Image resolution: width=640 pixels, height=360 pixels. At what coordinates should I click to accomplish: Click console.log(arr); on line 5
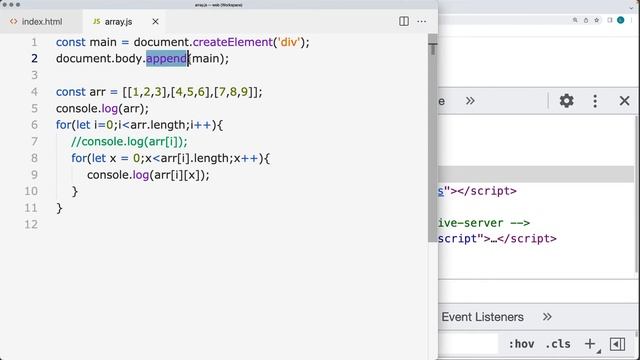click(x=102, y=109)
